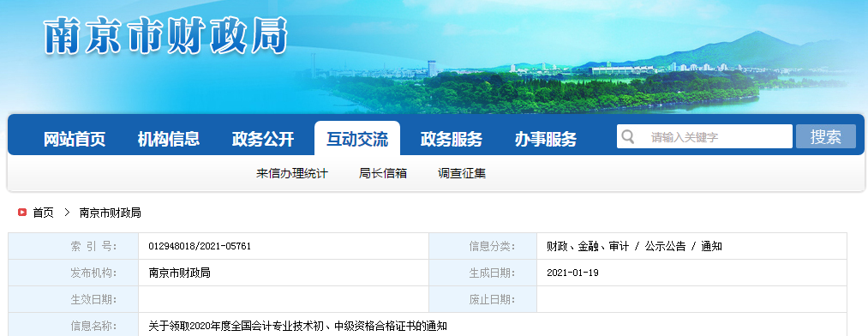Screen dimensions: 868x336
Task: Click the magnifier icon in search box
Action: click(628, 137)
